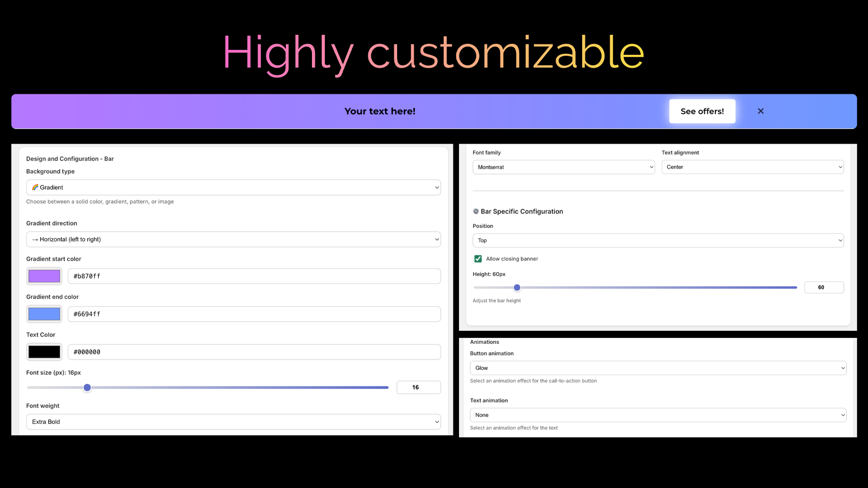Open the Font family dropdown showing Montserrat

[x=563, y=167]
